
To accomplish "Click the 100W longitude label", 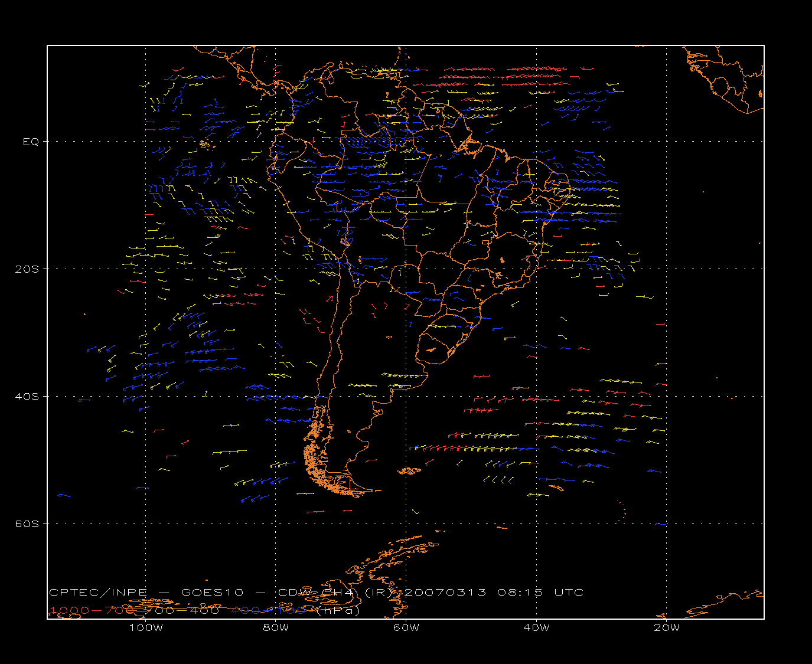I will coord(146,627).
